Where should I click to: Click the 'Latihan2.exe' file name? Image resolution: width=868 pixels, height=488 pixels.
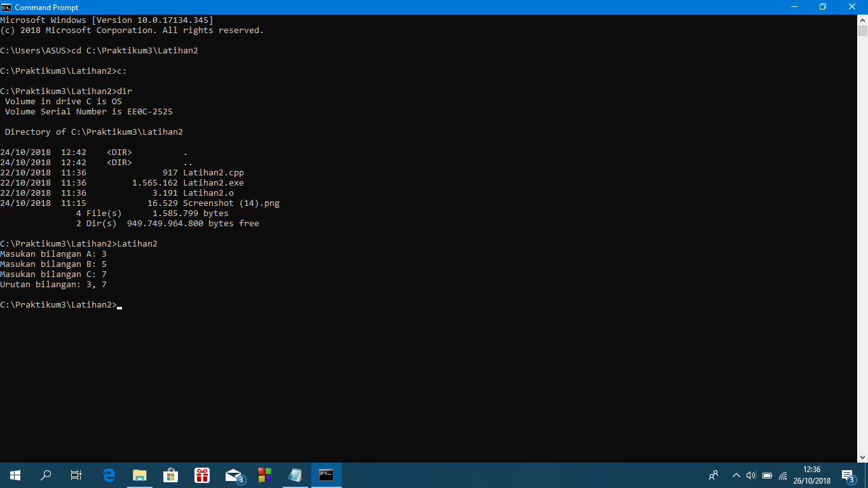[x=214, y=183]
